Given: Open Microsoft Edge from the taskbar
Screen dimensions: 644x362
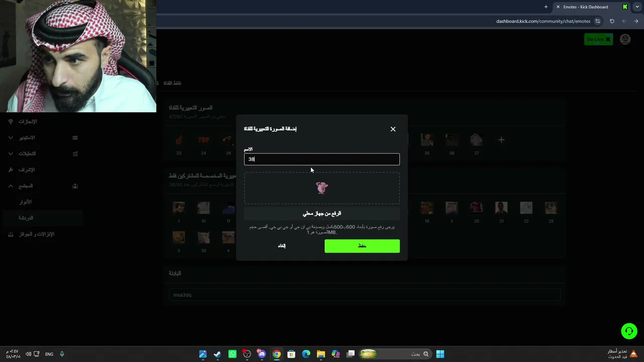Looking at the screenshot, I should point(306,354).
